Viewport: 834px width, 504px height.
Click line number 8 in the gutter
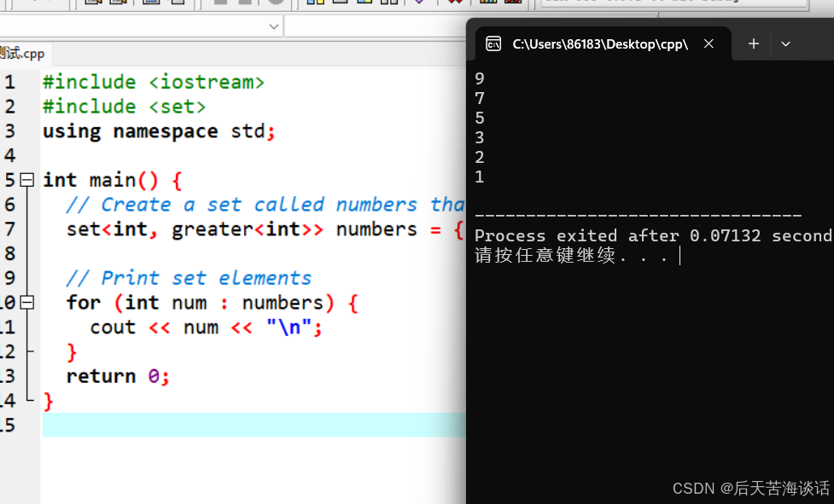(x=9, y=253)
